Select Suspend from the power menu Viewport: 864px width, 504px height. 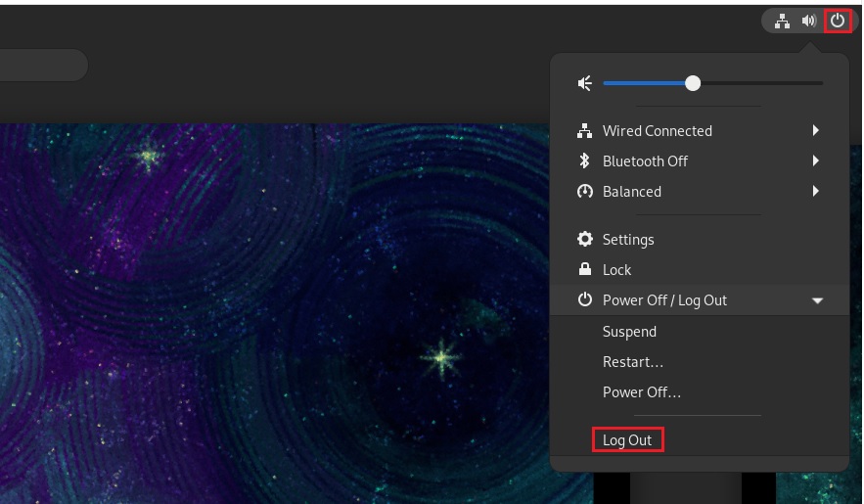coord(629,332)
